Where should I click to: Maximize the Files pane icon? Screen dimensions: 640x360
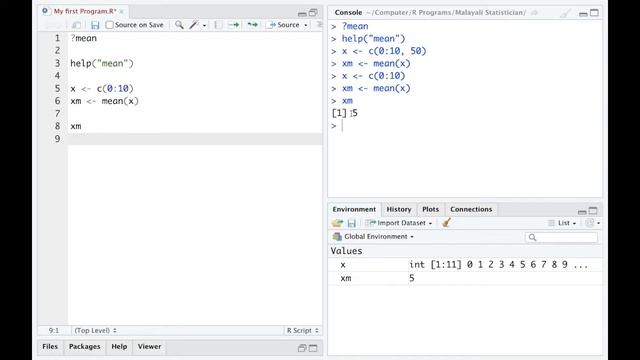pyautogui.click(x=313, y=348)
